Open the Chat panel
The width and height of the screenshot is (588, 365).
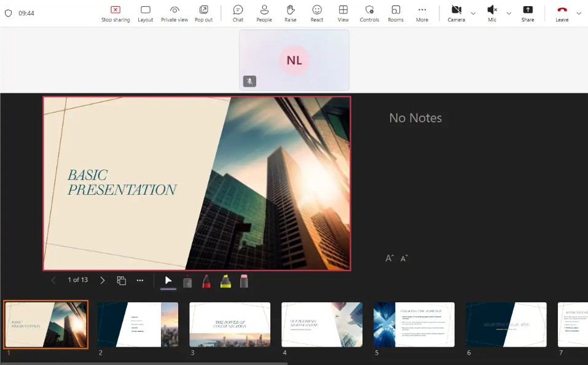[238, 13]
